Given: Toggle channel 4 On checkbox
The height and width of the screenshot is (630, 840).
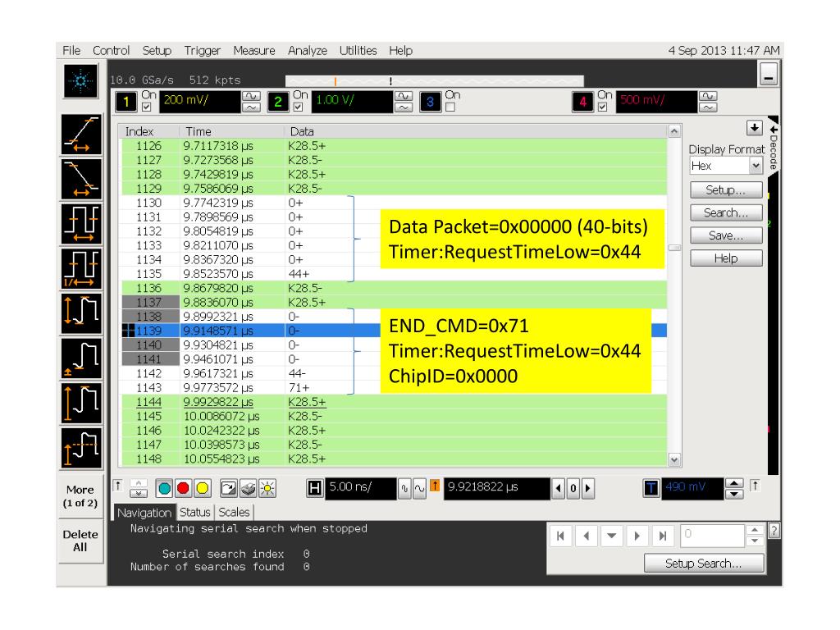Looking at the screenshot, I should tap(603, 107).
